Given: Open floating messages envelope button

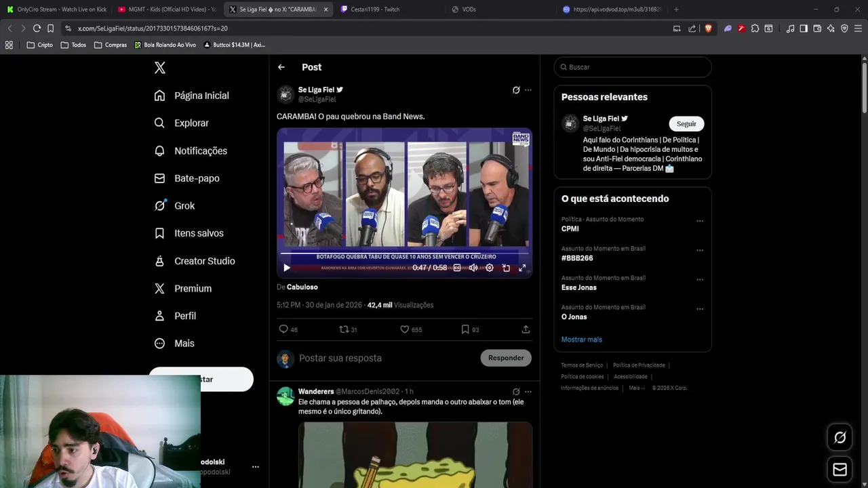Looking at the screenshot, I should (x=840, y=470).
